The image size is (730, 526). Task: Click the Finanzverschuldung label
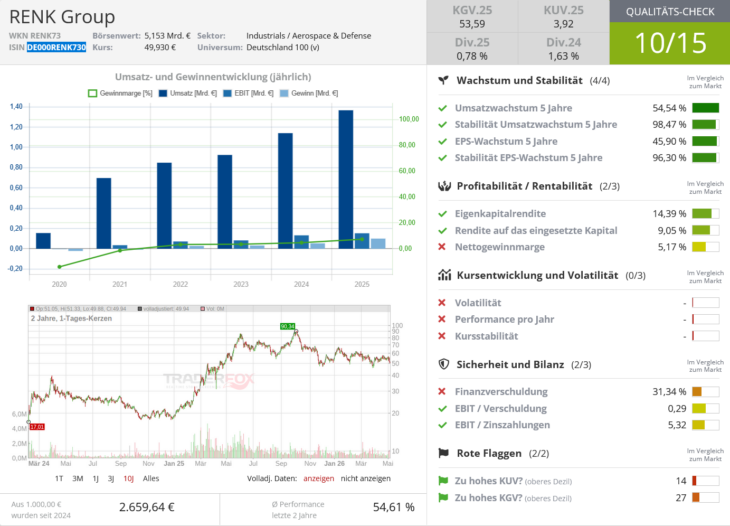click(x=501, y=391)
